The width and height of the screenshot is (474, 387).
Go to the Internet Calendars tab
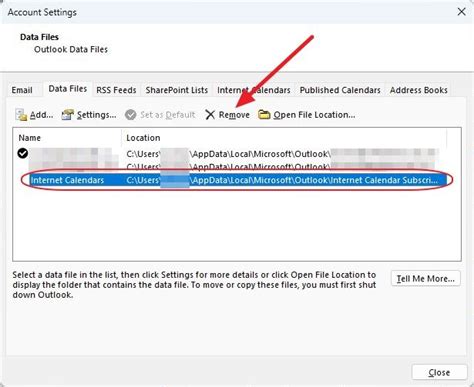[x=254, y=90]
